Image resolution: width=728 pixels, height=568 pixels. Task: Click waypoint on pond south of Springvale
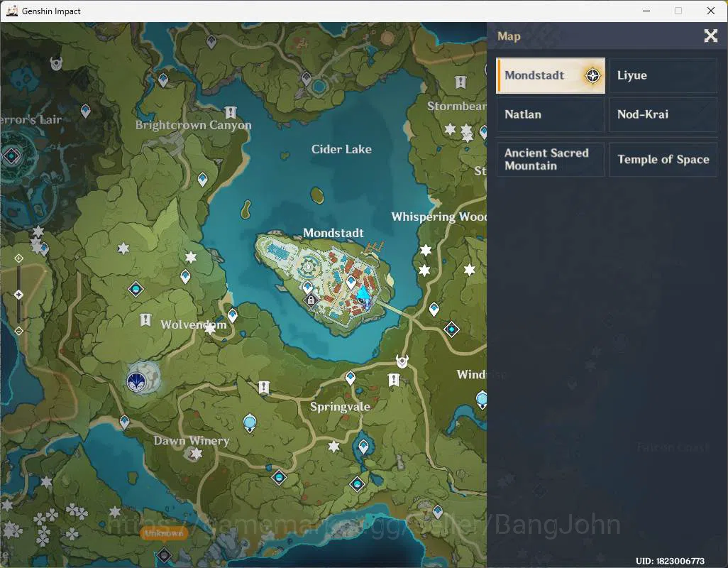coord(363,447)
